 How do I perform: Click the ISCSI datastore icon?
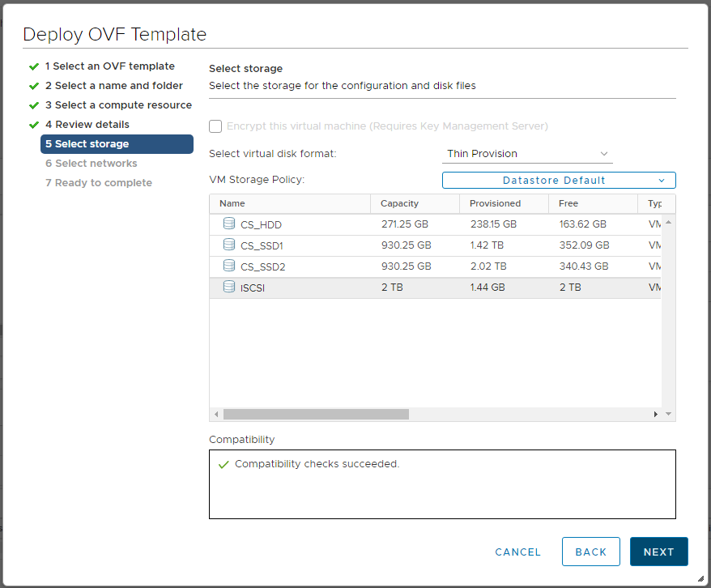(x=228, y=287)
